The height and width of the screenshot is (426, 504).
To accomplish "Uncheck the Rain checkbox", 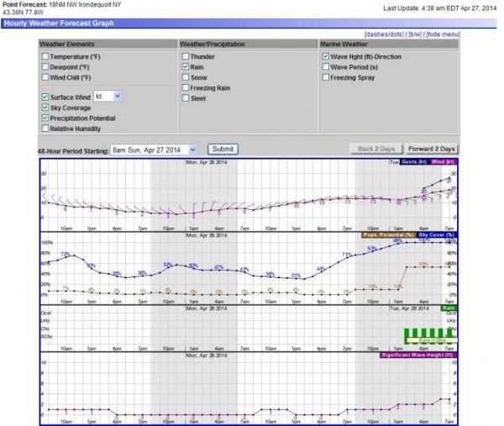I will point(186,66).
